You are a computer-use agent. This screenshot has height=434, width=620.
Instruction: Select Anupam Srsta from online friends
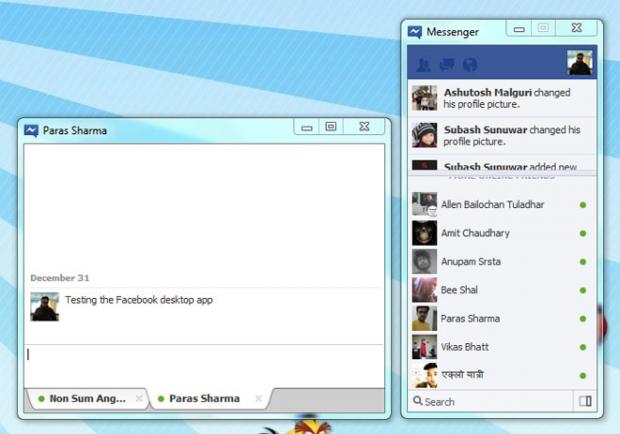pyautogui.click(x=470, y=262)
